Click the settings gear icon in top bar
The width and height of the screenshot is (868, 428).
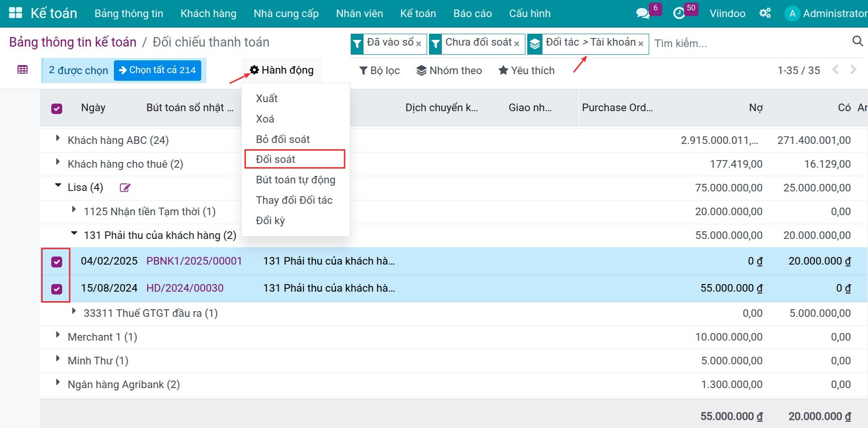(x=765, y=13)
